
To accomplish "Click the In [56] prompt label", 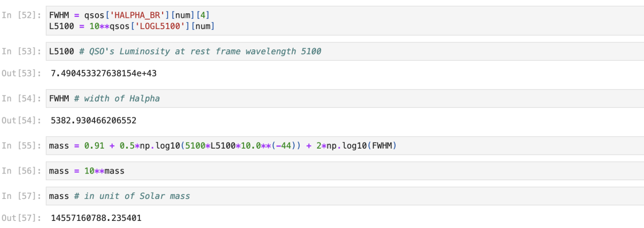I will [21, 171].
